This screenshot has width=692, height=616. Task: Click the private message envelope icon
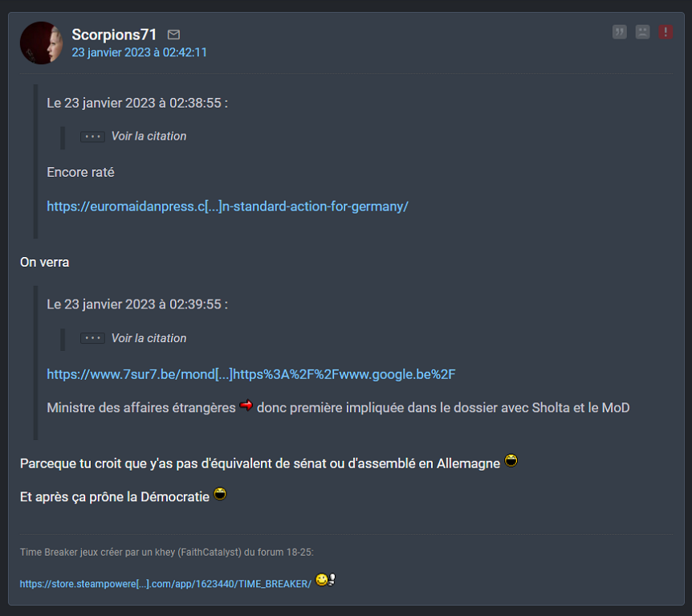pyautogui.click(x=173, y=35)
